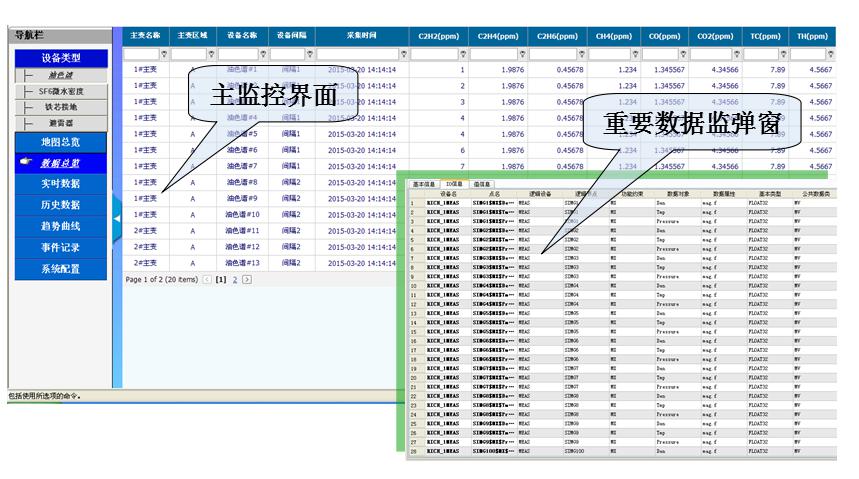859x479 pixels.
Task: Switch to the third tab (值信息) in the popup
Action: pos(482,184)
